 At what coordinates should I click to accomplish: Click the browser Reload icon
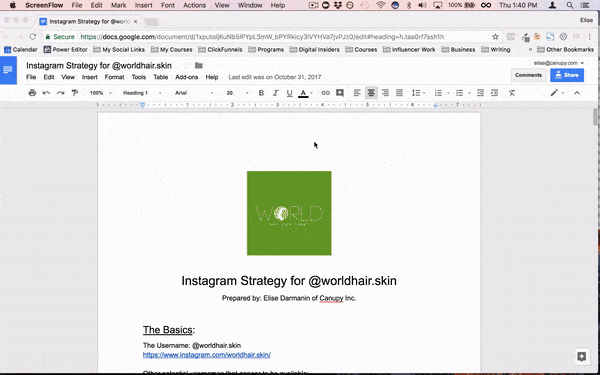pyautogui.click(x=33, y=37)
